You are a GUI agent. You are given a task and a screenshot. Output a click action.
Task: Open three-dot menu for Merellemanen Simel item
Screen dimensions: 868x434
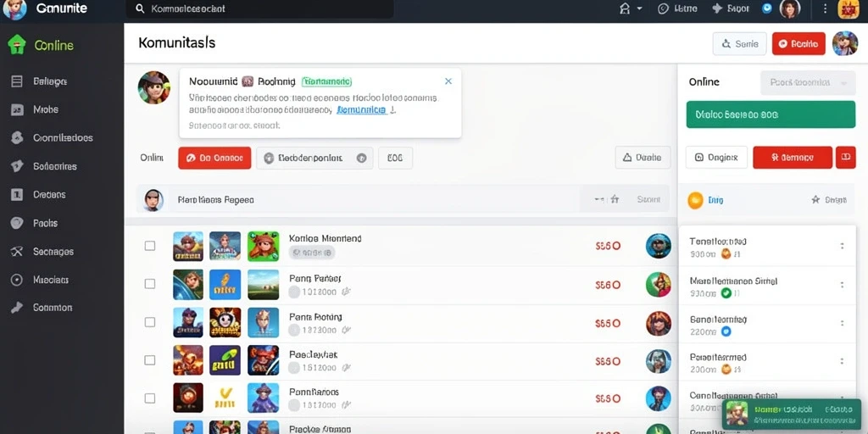tap(842, 285)
